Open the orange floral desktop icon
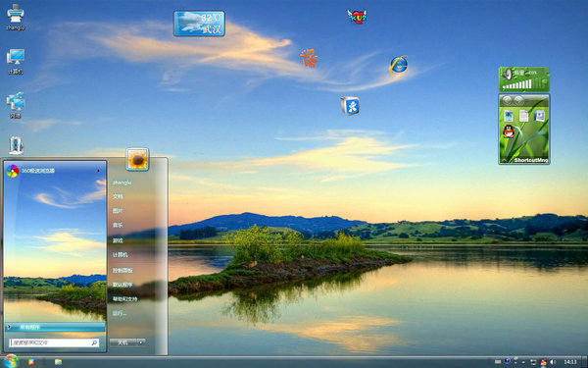588x368 pixels. (x=309, y=58)
